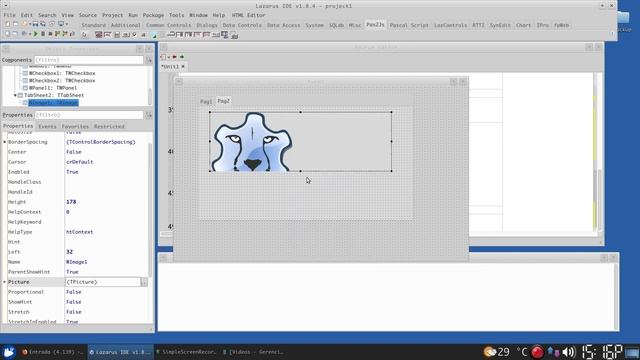The height and width of the screenshot is (360, 640).
Task: Switch to Common Controls palette tab
Action: [168, 25]
